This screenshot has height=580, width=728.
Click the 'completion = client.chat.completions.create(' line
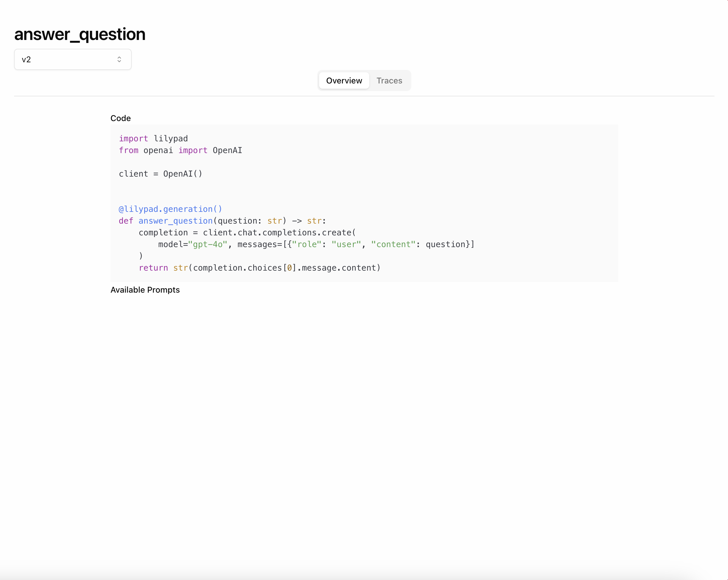tap(247, 233)
